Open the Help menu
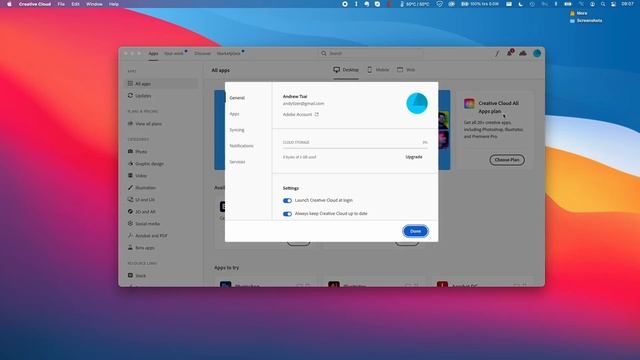This screenshot has height=360, width=640. coord(113,4)
